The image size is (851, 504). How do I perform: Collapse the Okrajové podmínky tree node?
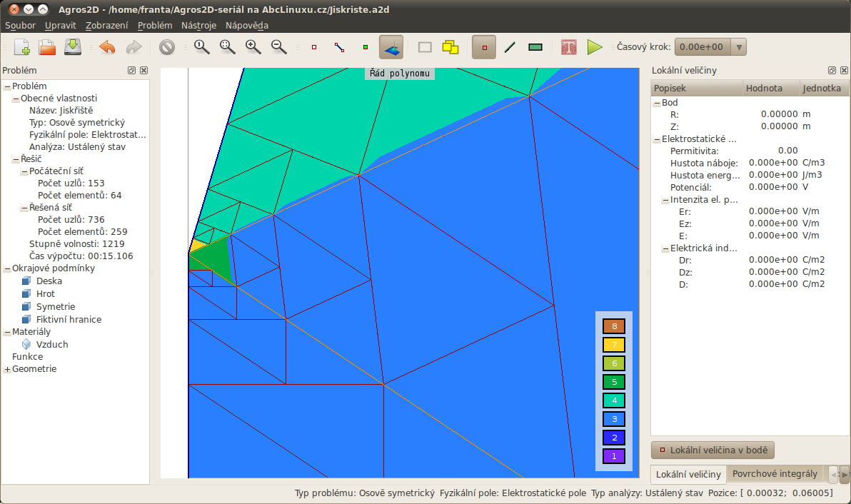point(8,268)
